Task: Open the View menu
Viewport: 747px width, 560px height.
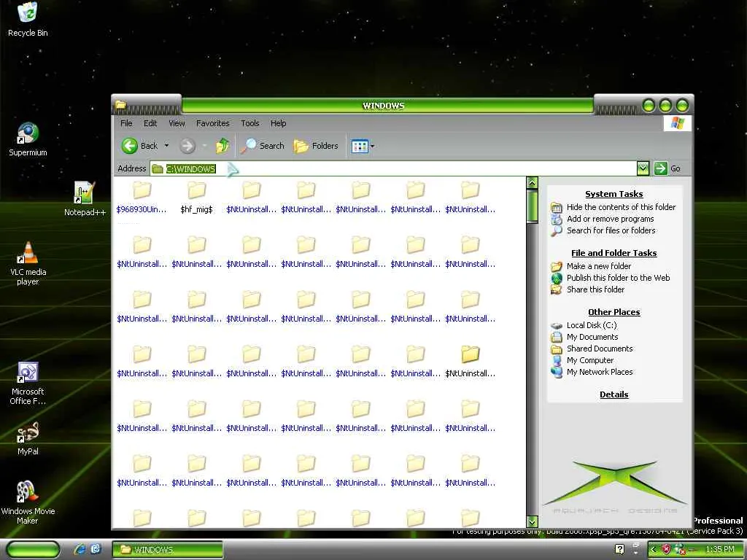Action: point(177,123)
